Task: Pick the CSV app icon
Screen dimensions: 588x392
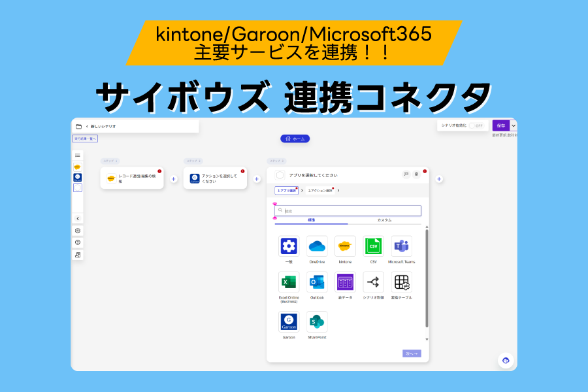Action: pyautogui.click(x=373, y=246)
